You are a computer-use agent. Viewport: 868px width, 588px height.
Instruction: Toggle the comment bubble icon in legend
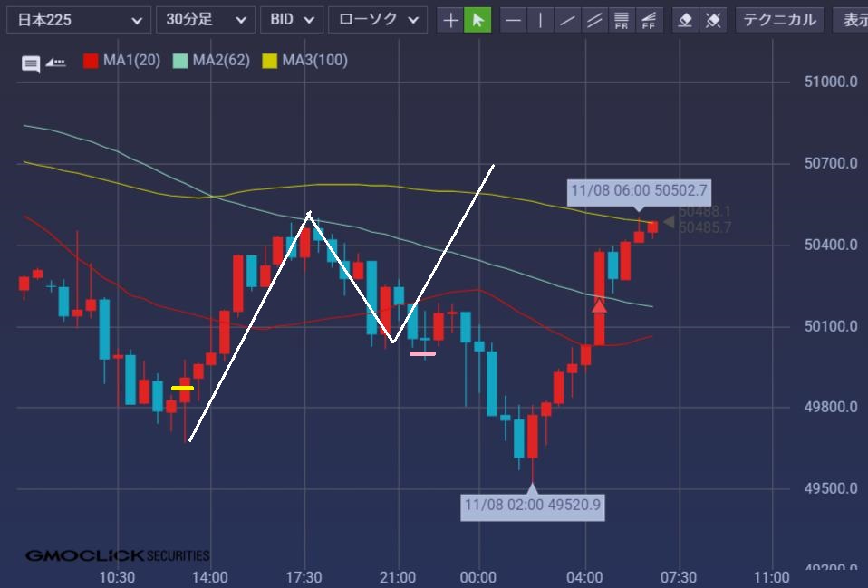(31, 63)
